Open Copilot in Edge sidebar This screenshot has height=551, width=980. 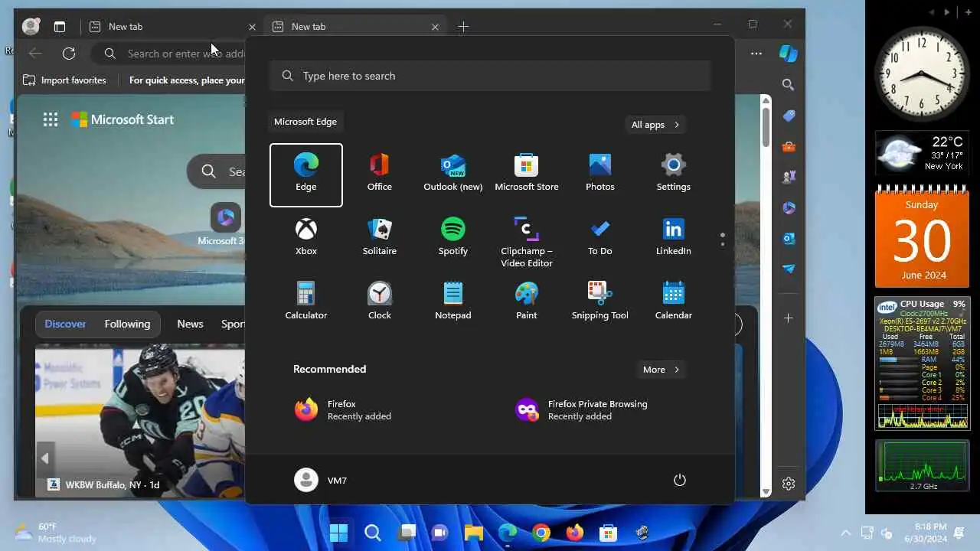pyautogui.click(x=788, y=54)
